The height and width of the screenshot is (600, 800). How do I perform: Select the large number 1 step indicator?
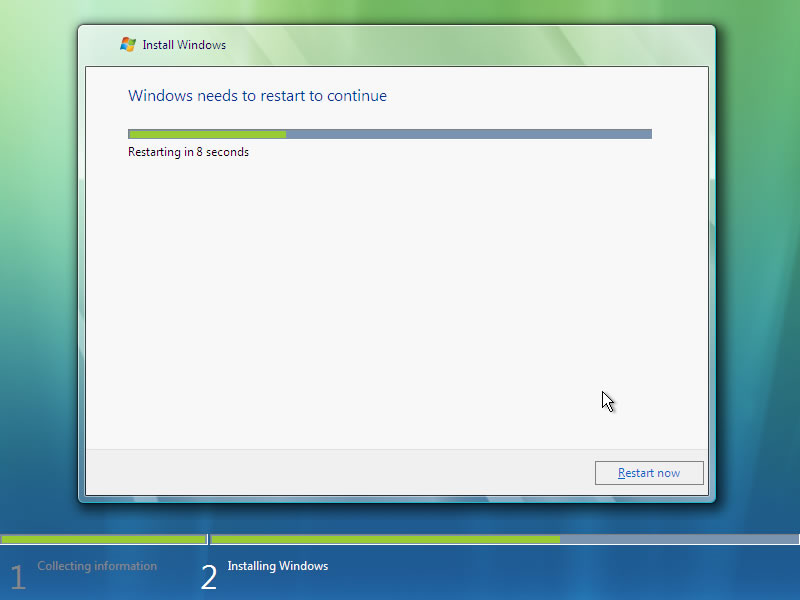tap(17, 577)
